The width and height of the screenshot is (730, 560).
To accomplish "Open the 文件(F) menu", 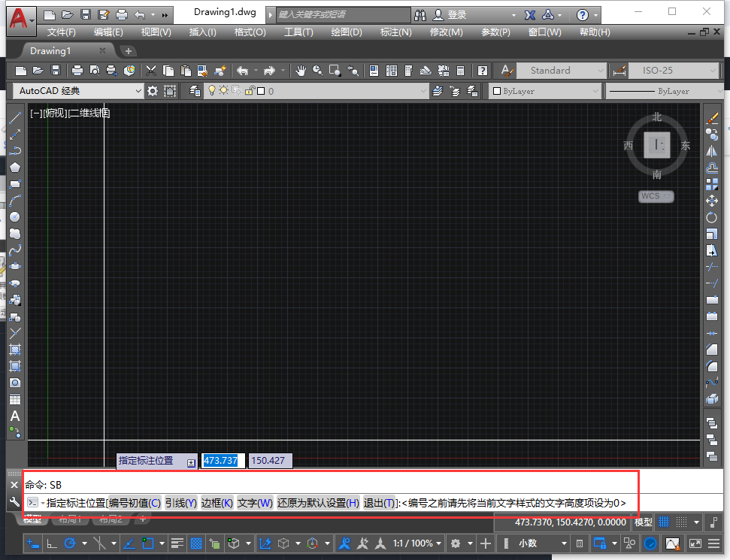I will (x=61, y=32).
